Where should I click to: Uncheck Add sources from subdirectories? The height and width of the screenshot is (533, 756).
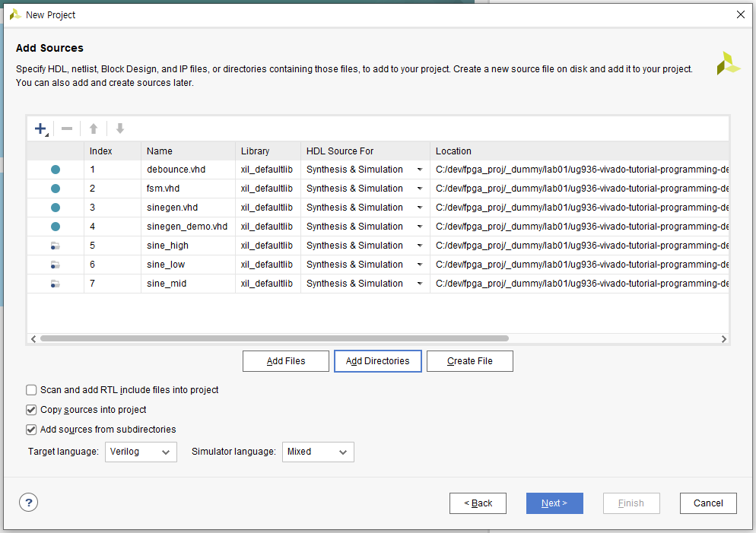coord(31,430)
